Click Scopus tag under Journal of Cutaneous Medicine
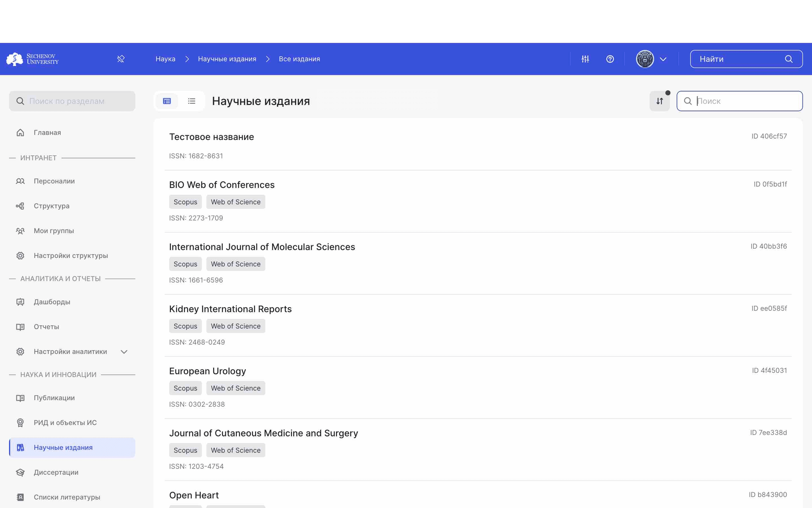The image size is (812, 508). pyautogui.click(x=186, y=450)
